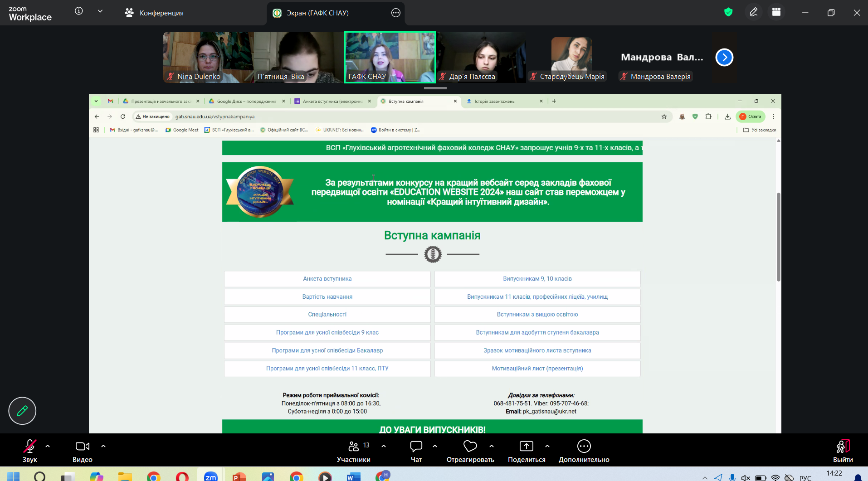
Task: Select ГАФК СНАУ video thumbnail
Action: point(390,57)
